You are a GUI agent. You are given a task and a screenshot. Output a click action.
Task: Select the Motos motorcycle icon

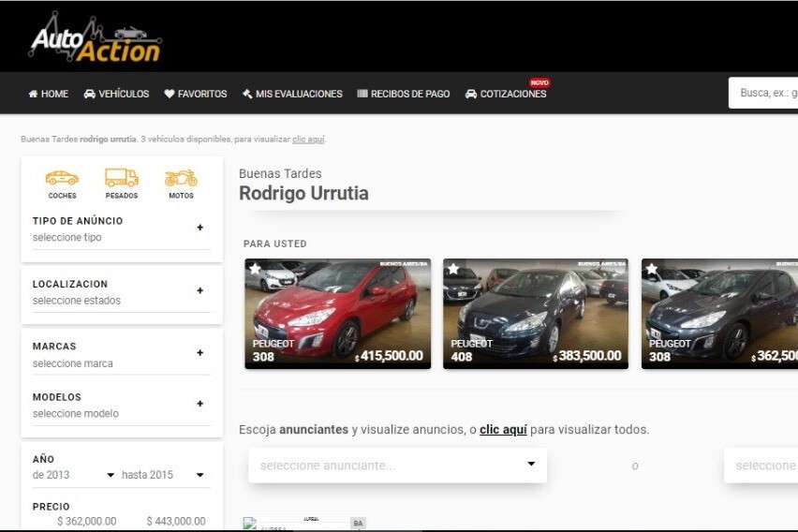[181, 178]
